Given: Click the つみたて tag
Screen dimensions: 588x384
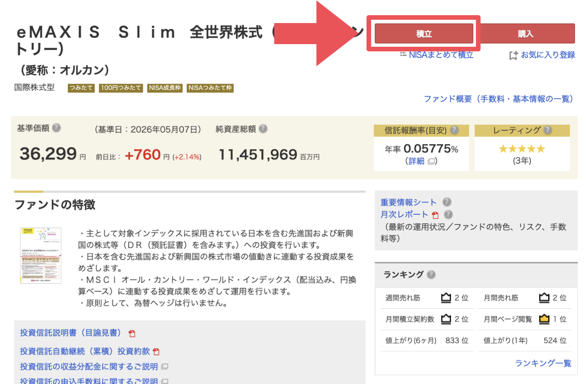Looking at the screenshot, I should point(81,88).
